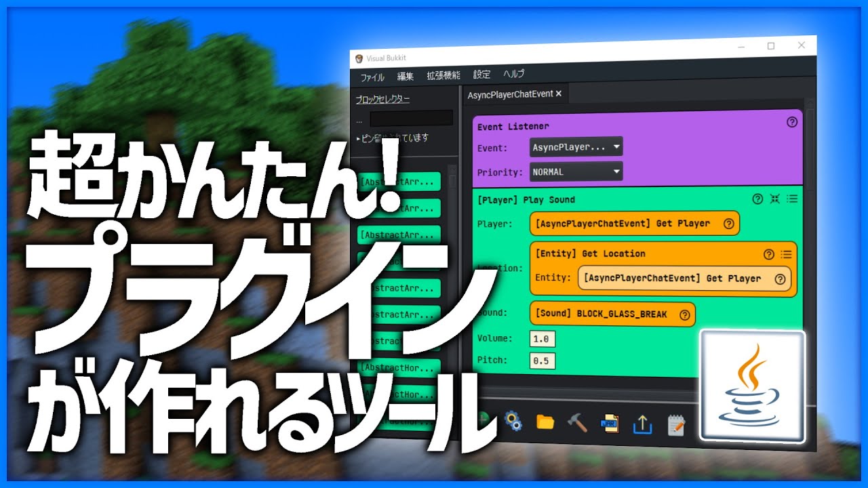Click the Visual Bukkit title bar app icon

(x=359, y=58)
